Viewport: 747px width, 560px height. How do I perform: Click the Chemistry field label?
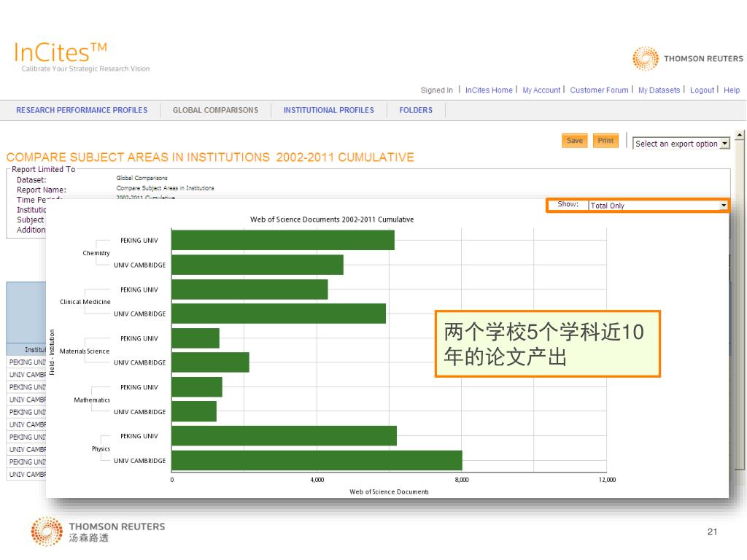pyautogui.click(x=96, y=253)
